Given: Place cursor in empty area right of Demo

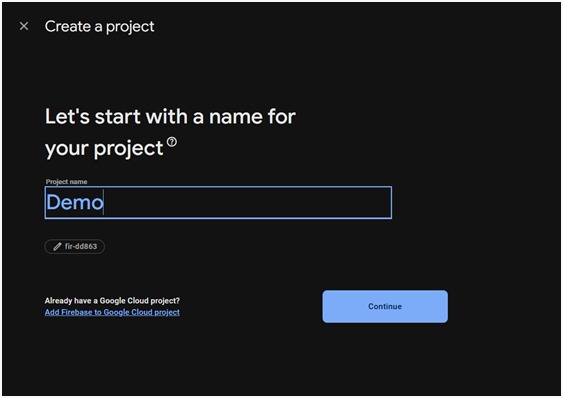Looking at the screenshot, I should (x=248, y=203).
